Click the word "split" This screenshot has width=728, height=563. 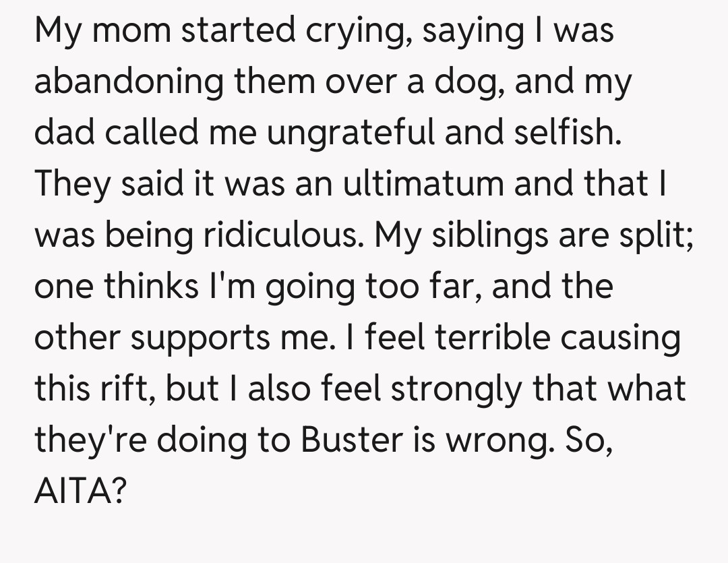(658, 235)
